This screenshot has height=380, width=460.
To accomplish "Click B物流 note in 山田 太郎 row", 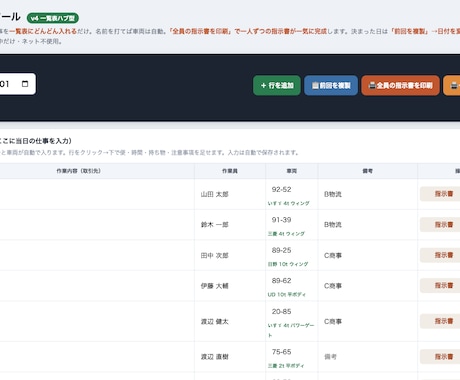I will [333, 194].
